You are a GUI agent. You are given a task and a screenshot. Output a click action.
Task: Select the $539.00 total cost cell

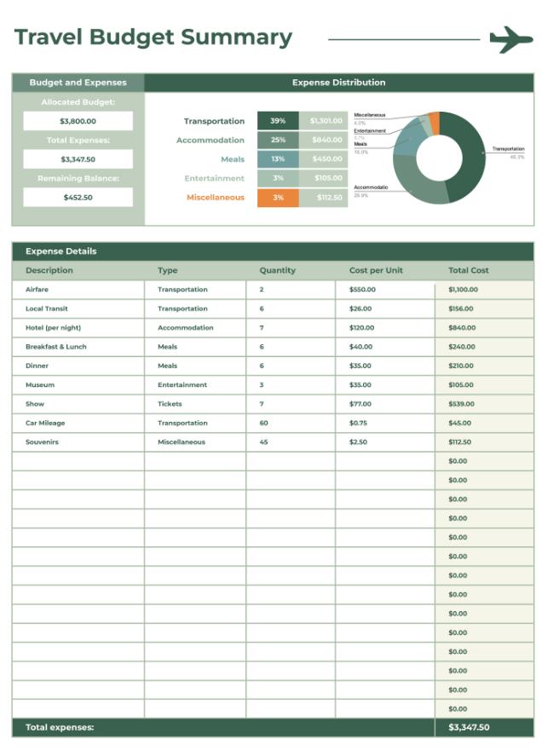point(484,404)
